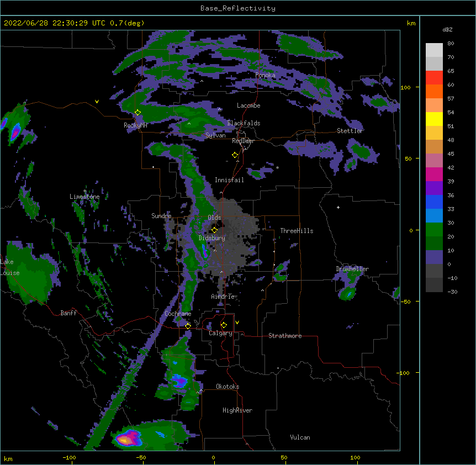This screenshot has width=476, height=465.
Task: Pick the purple 39 dBZ legend swatch
Action: point(434,188)
